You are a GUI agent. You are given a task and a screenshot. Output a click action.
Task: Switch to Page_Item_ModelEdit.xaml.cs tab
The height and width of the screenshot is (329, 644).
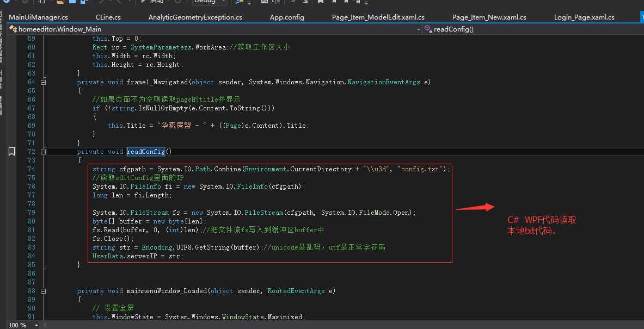click(x=378, y=17)
